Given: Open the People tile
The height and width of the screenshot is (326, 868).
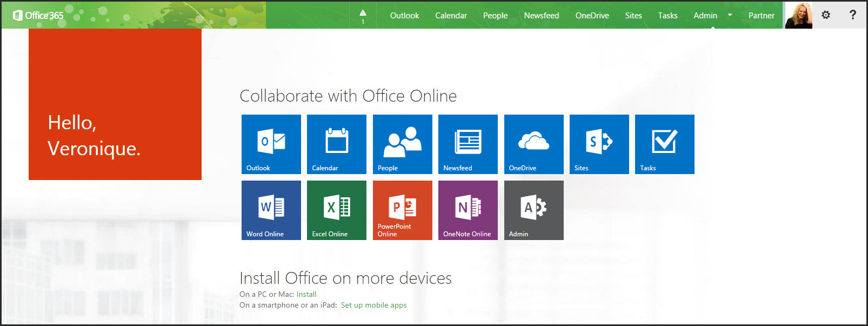Looking at the screenshot, I should point(402,144).
